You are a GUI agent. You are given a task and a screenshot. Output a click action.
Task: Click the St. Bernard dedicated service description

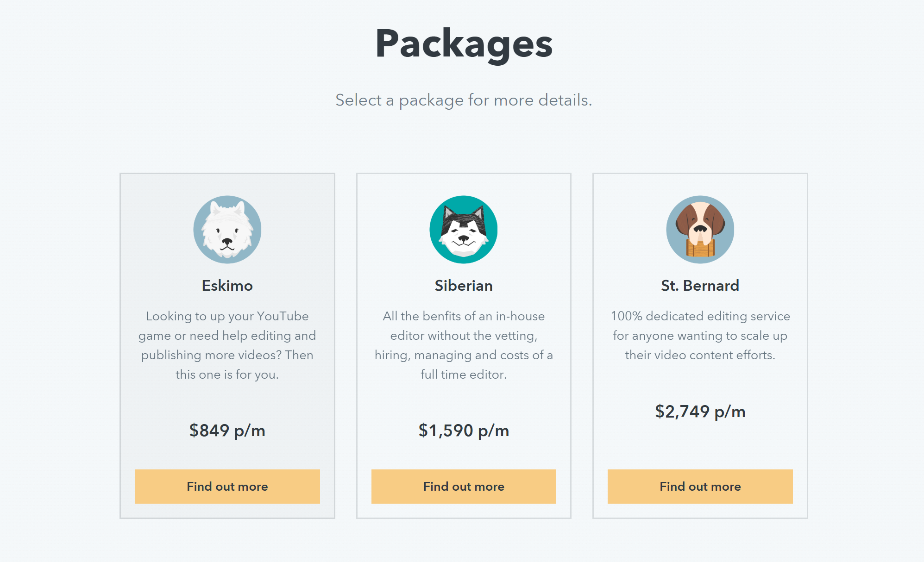pos(700,336)
